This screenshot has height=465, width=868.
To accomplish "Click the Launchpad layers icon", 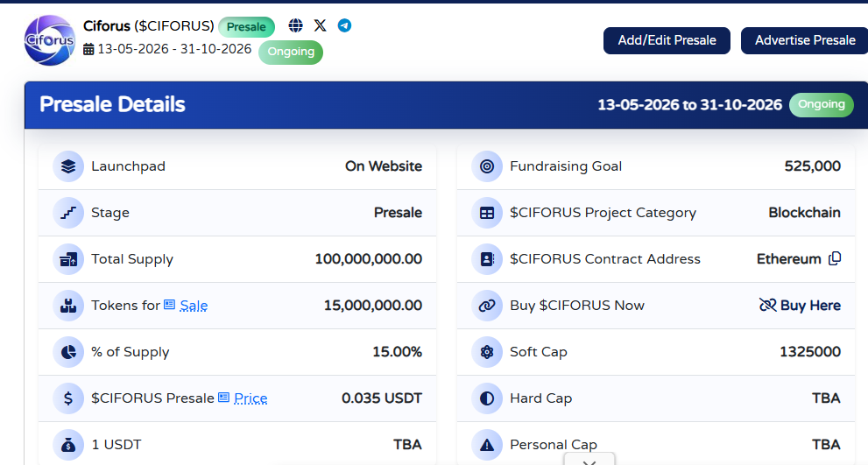I will [x=68, y=166].
